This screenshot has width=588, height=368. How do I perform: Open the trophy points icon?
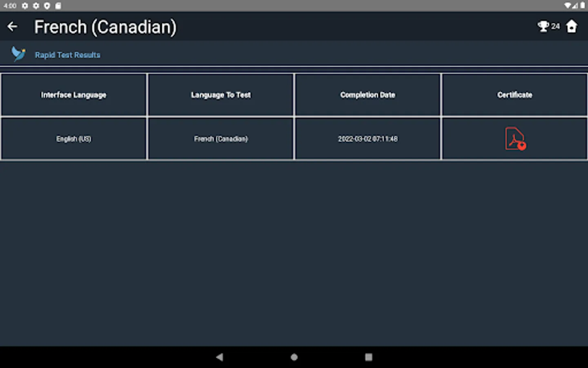[x=543, y=27]
